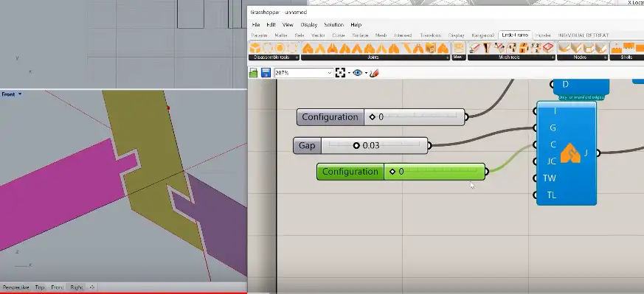Open the View menu in Grasshopper
The width and height of the screenshot is (644, 294).
tap(288, 24)
